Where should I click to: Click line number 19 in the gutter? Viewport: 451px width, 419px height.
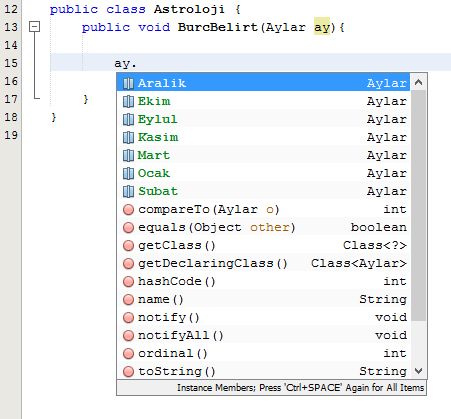11,135
